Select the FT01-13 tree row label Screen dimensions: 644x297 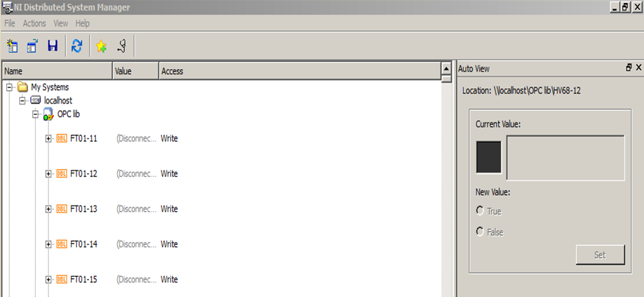(83, 209)
